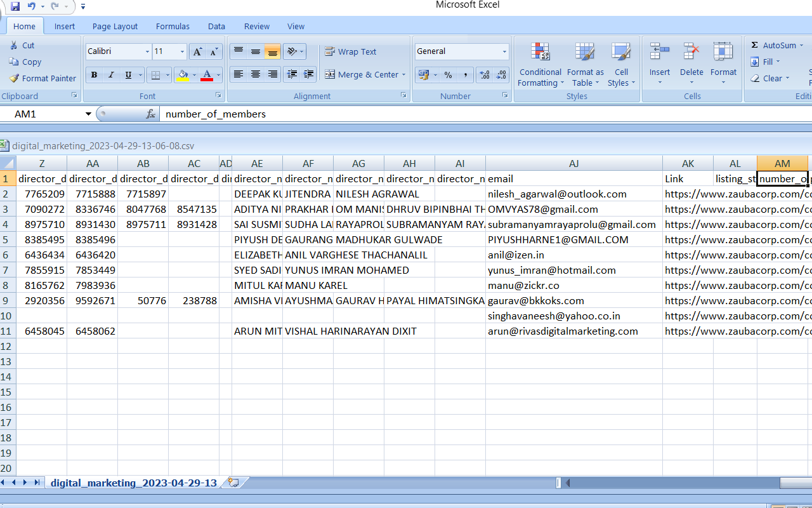The height and width of the screenshot is (508, 812).
Task: Toggle bold formatting
Action: click(94, 75)
